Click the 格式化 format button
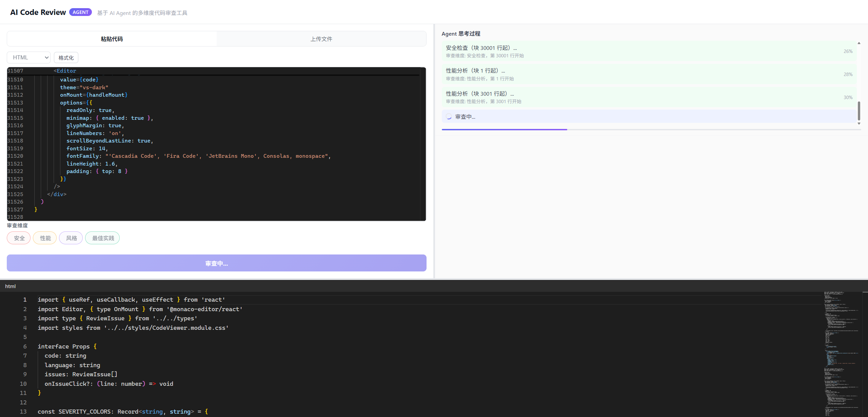The image size is (868, 417). (66, 58)
